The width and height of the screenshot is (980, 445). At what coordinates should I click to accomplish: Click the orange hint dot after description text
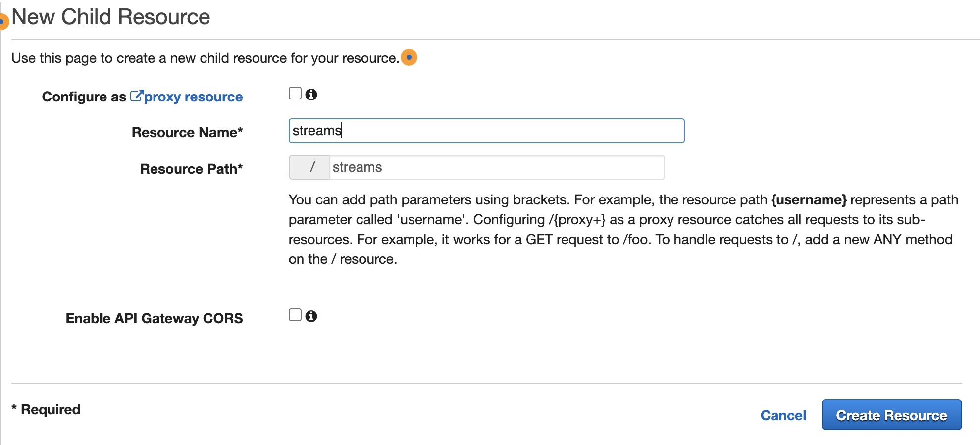pyautogui.click(x=409, y=57)
